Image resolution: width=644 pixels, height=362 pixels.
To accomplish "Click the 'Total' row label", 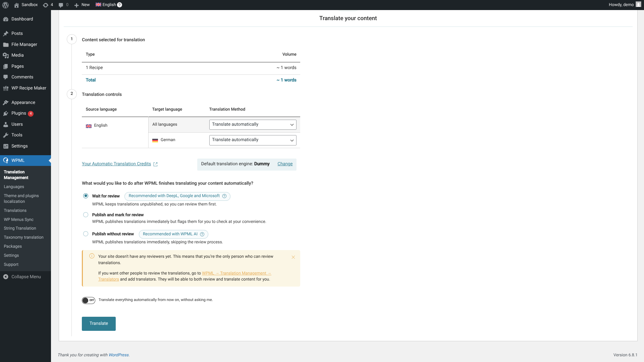I will click(x=91, y=80).
